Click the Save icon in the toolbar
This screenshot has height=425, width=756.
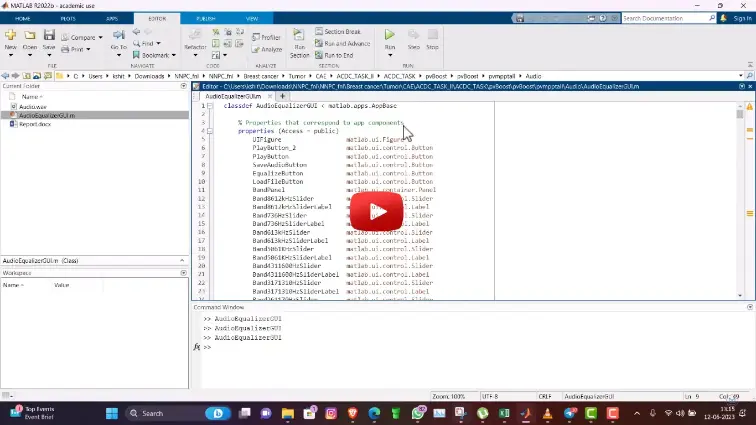point(49,36)
